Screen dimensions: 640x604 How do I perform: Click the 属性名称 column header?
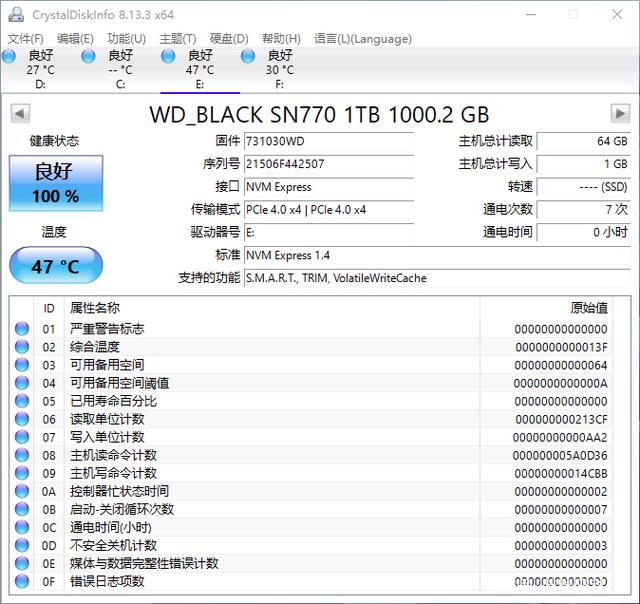click(272, 308)
